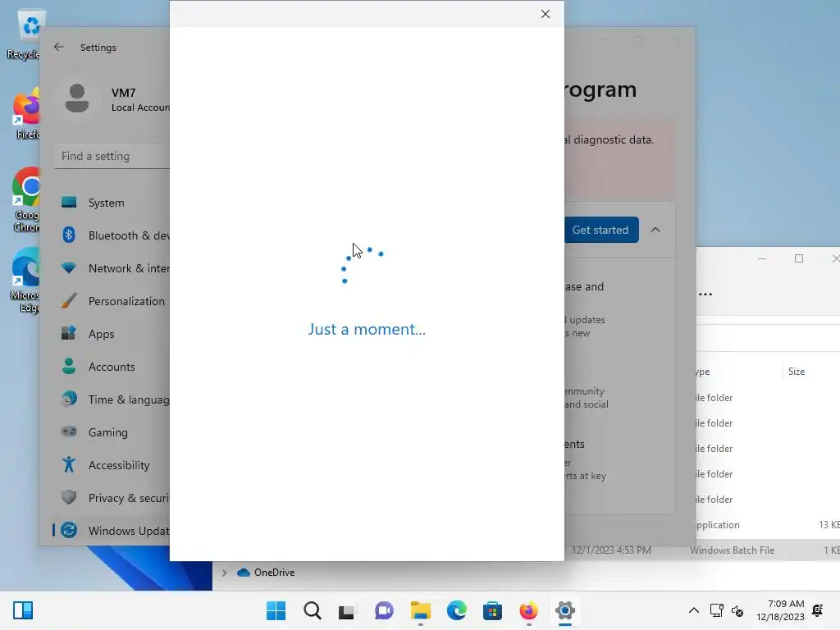
Task: Select Windows Update in sidebar
Action: [x=111, y=531]
